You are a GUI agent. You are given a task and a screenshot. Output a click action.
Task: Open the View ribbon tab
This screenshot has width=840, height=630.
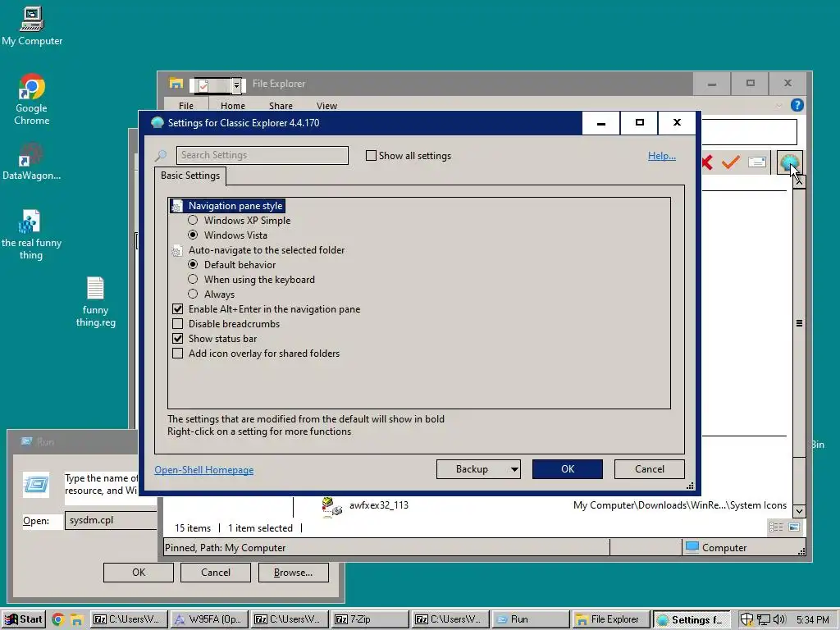point(326,106)
